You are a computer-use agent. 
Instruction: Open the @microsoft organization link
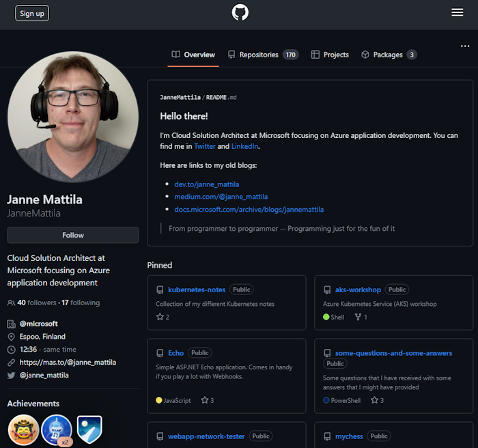pyautogui.click(x=38, y=324)
